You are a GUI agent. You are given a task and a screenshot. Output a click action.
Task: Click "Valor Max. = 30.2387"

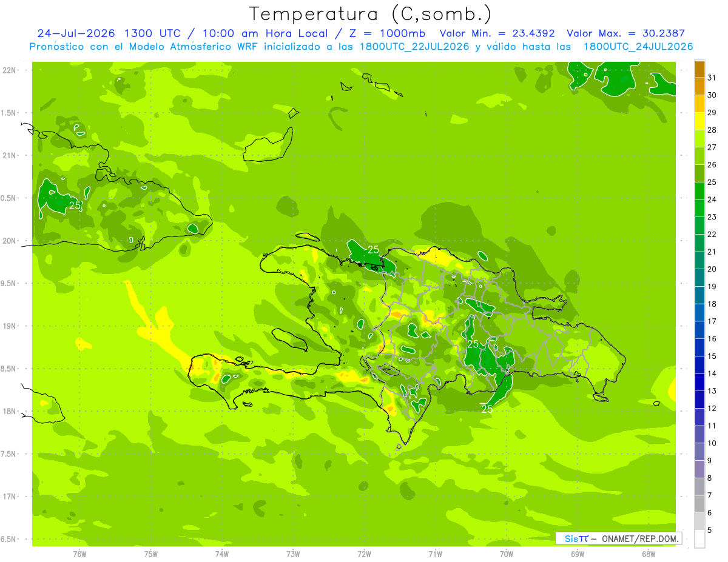click(x=625, y=33)
